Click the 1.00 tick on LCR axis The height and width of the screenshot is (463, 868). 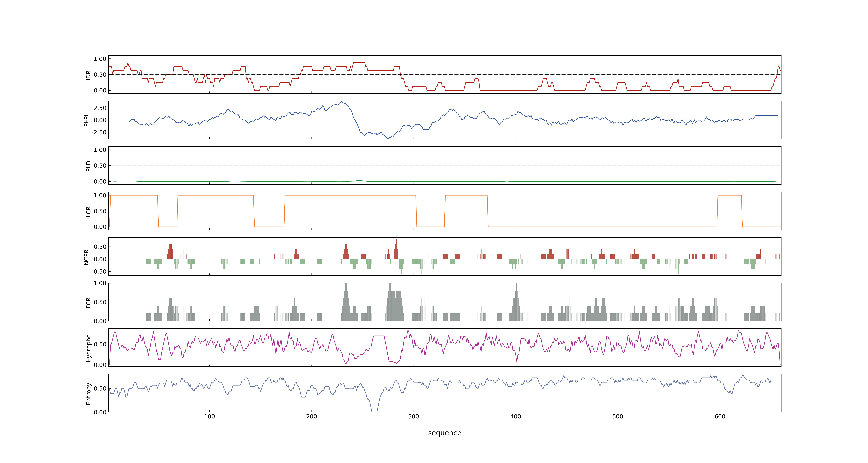point(100,195)
